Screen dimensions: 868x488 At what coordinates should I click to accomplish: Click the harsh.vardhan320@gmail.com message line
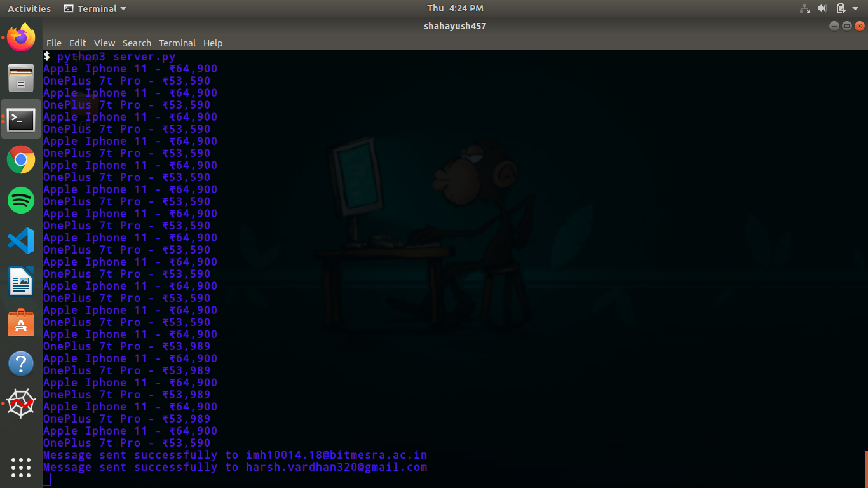235,467
